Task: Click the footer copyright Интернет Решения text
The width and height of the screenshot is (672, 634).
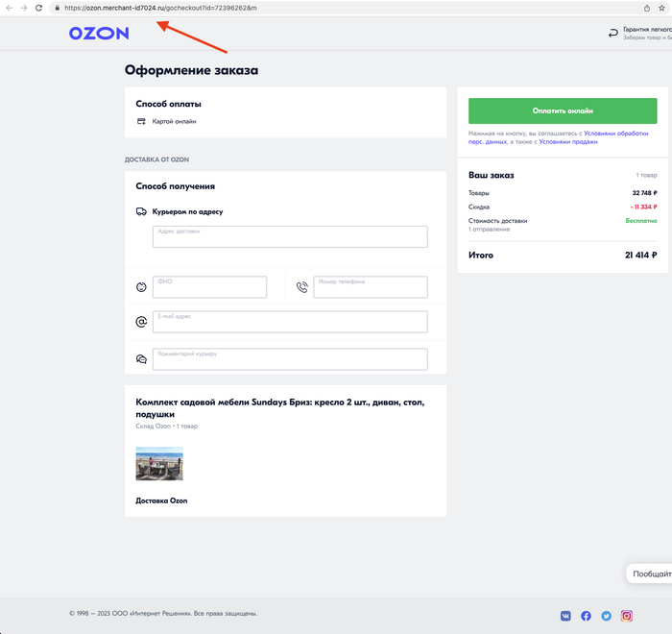Action: (163, 614)
